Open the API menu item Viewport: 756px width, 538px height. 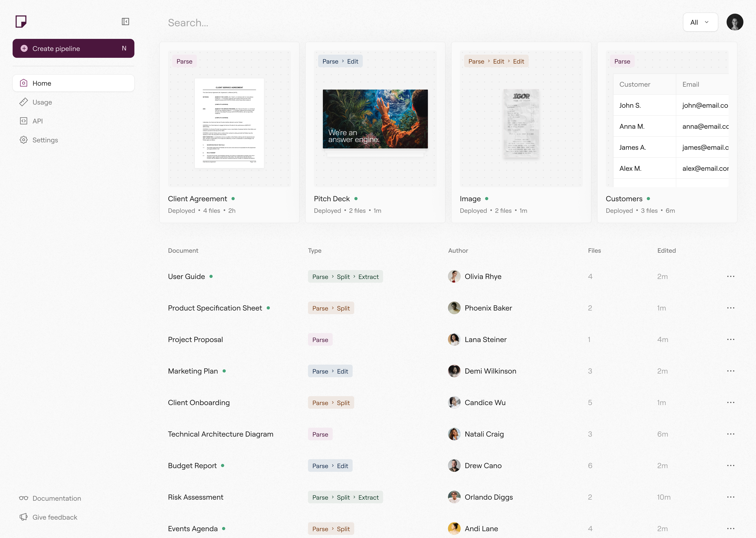pos(73,121)
